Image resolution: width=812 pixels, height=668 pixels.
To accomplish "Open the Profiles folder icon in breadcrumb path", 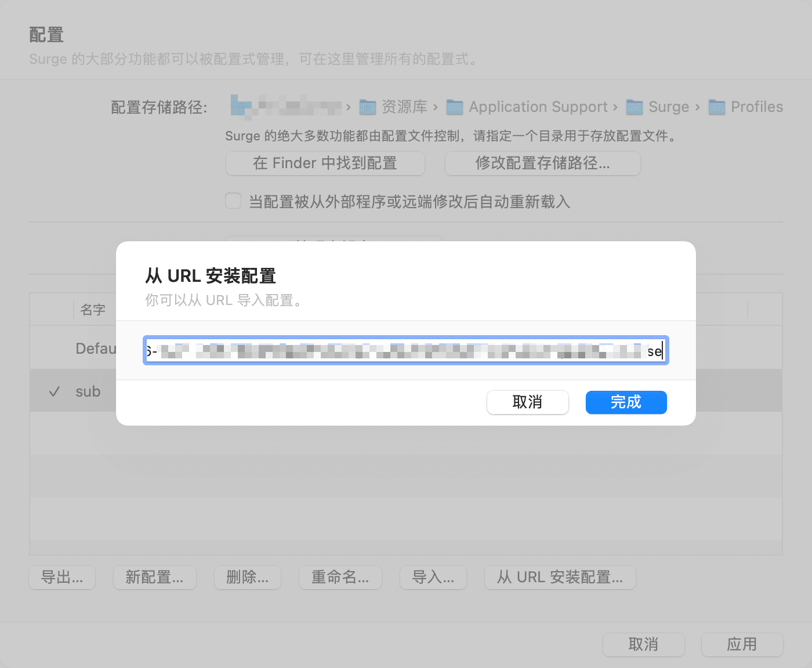I will 718,107.
